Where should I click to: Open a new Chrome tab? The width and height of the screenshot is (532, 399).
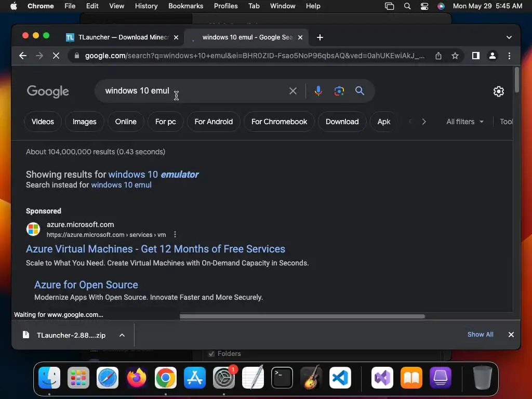point(320,37)
